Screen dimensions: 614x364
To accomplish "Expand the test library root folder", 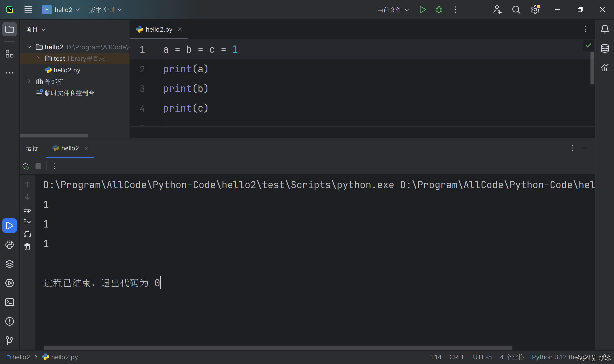I will (38, 58).
